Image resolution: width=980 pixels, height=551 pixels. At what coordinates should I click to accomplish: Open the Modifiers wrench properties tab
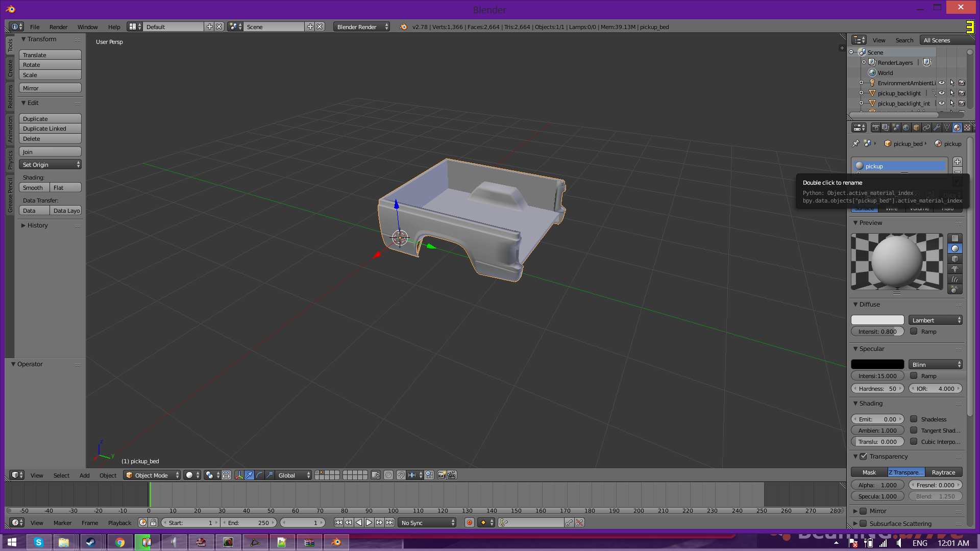(x=937, y=128)
